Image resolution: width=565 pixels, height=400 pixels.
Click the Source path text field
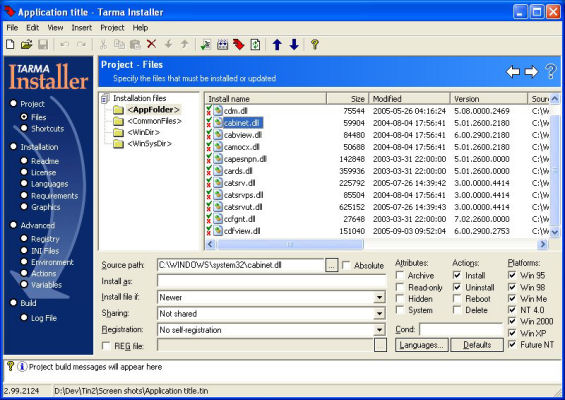point(241,265)
